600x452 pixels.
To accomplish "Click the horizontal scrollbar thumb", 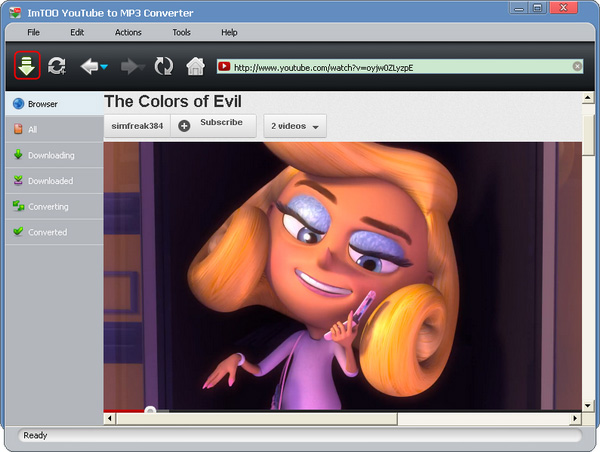I will (x=257, y=419).
